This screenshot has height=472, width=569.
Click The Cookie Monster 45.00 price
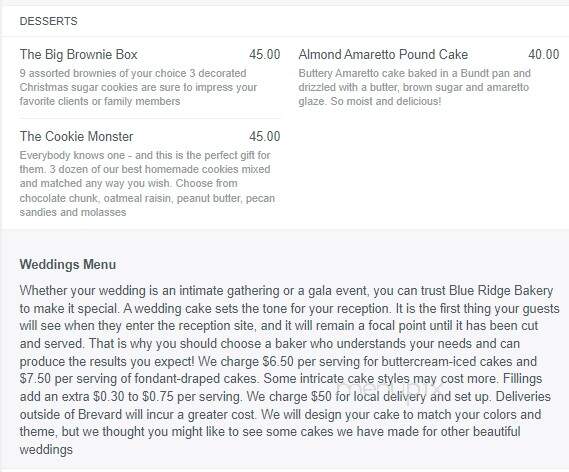click(x=265, y=136)
